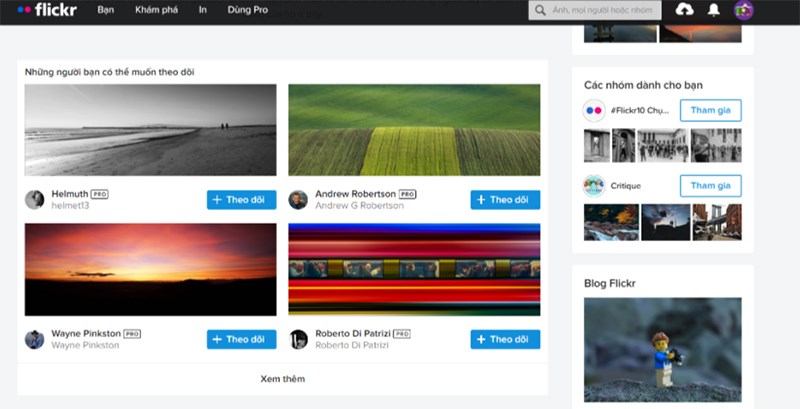The image size is (800, 409).
Task: Open Andrew Robertson's profile avatar
Action: click(298, 199)
